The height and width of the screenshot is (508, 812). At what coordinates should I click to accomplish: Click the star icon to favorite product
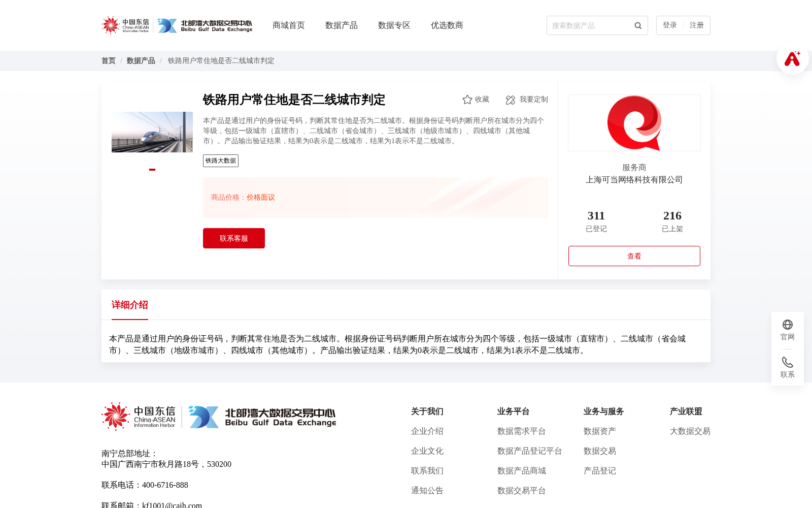[x=467, y=100]
